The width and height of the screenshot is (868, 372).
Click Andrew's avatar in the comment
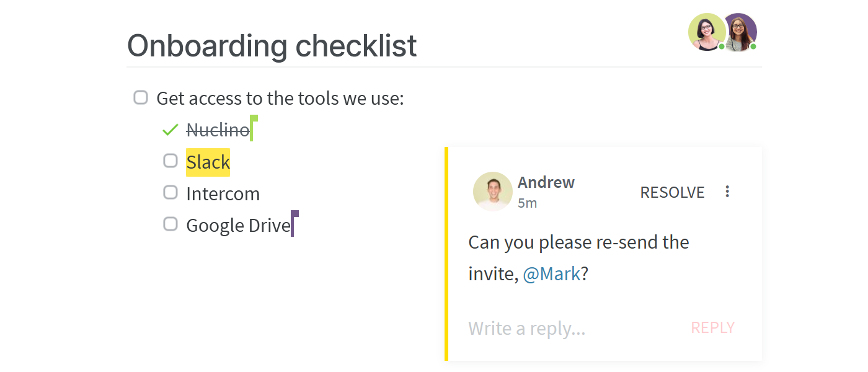click(493, 192)
